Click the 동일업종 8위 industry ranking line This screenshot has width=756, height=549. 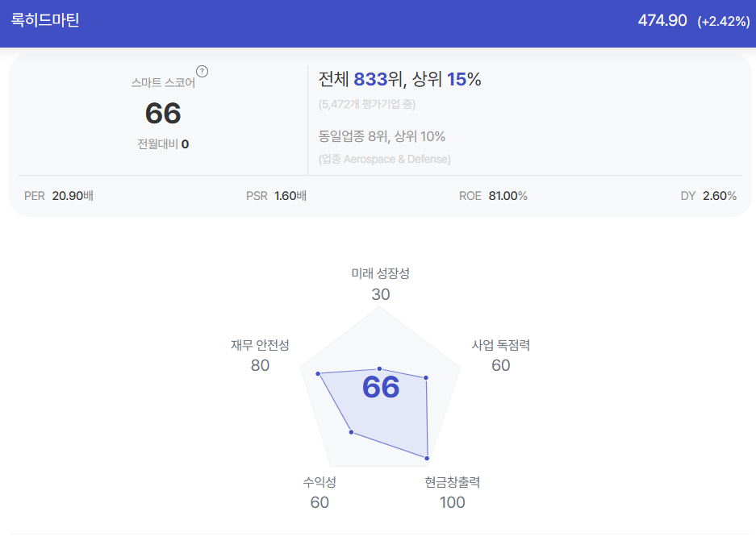click(x=382, y=136)
